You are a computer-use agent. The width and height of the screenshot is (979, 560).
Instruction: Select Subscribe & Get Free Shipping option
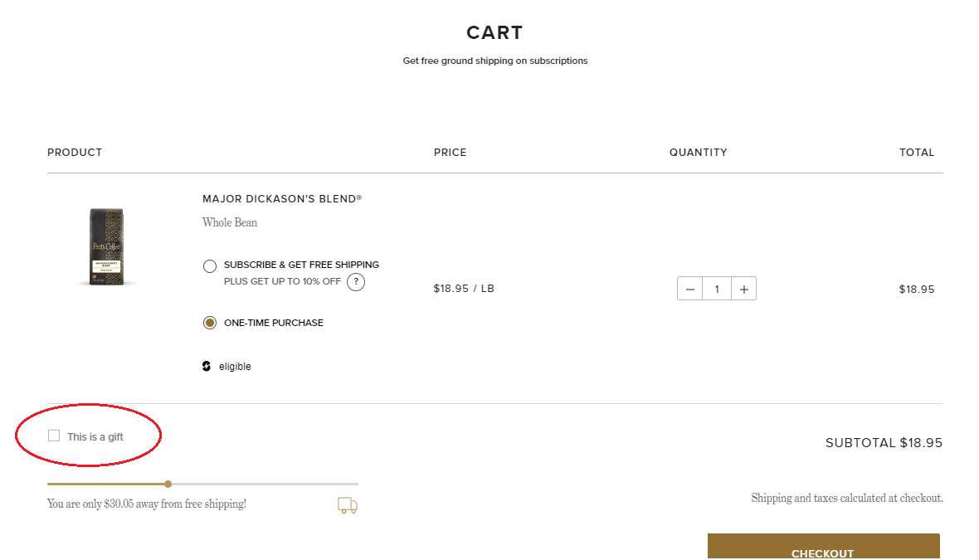pyautogui.click(x=210, y=266)
